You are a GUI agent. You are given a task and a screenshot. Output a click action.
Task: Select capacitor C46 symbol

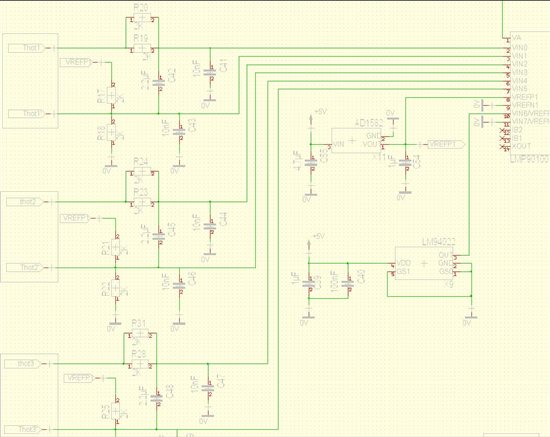pos(179,285)
